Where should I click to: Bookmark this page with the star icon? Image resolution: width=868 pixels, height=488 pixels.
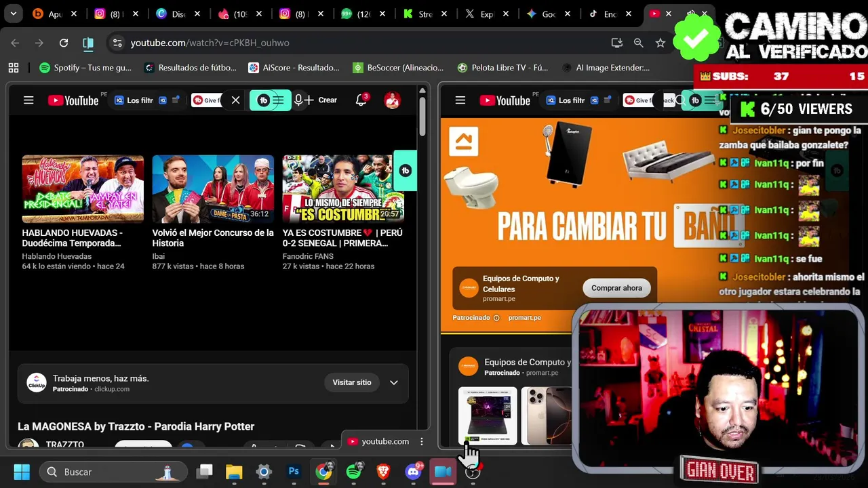[x=660, y=43]
